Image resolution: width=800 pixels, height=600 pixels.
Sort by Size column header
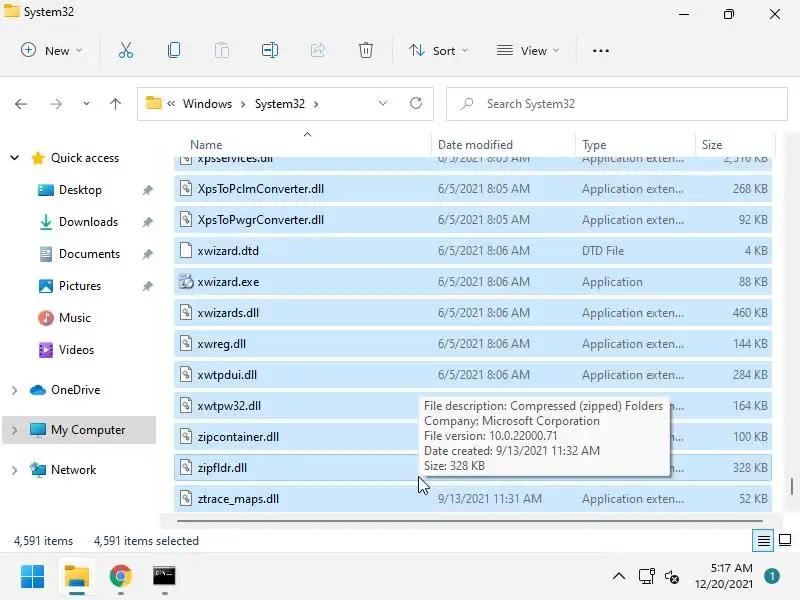(735, 145)
